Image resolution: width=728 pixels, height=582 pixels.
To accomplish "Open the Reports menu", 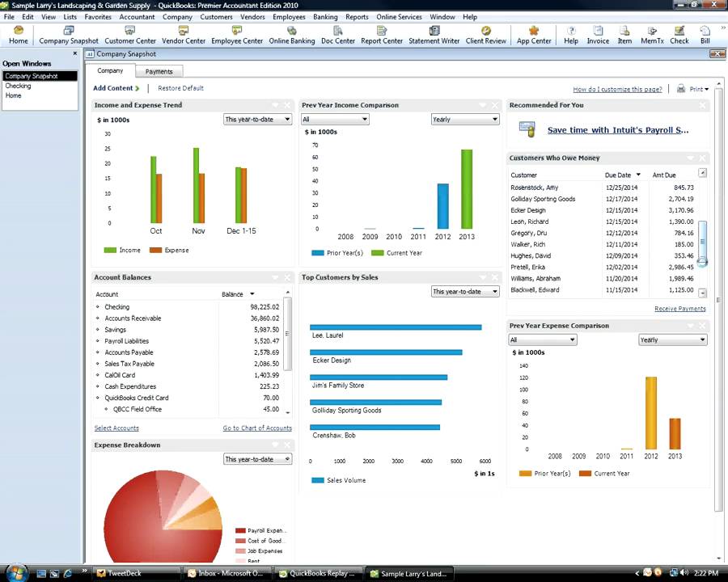I will pyautogui.click(x=357, y=17).
